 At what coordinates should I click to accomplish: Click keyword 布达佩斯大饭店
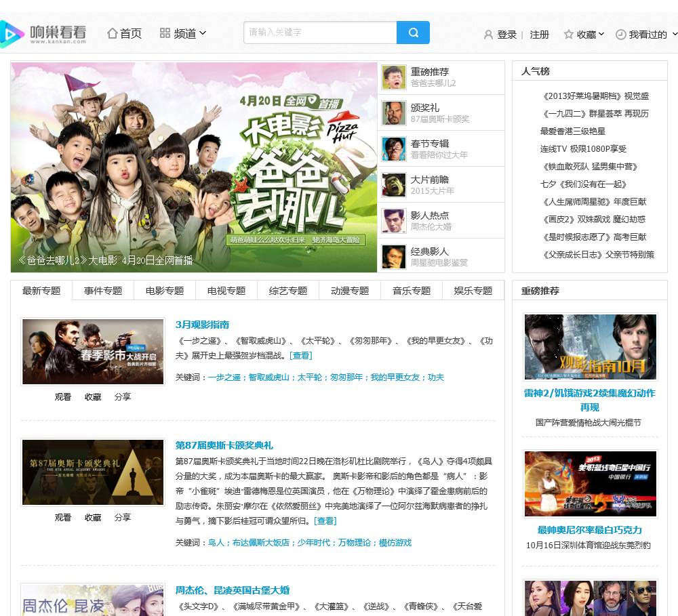[x=261, y=543]
